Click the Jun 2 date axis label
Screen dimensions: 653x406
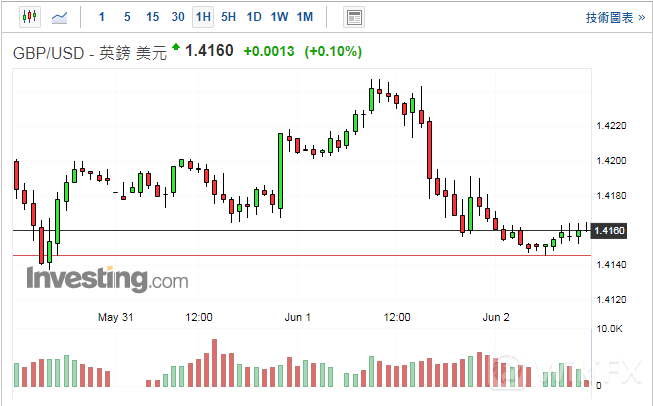496,317
